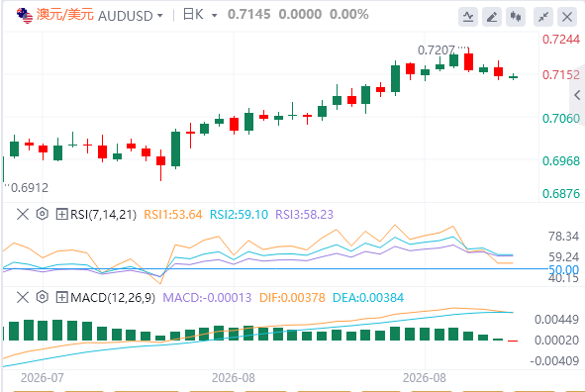Click the MACD(12,26,9) indicator label
This screenshot has width=585, height=392.
point(113,298)
